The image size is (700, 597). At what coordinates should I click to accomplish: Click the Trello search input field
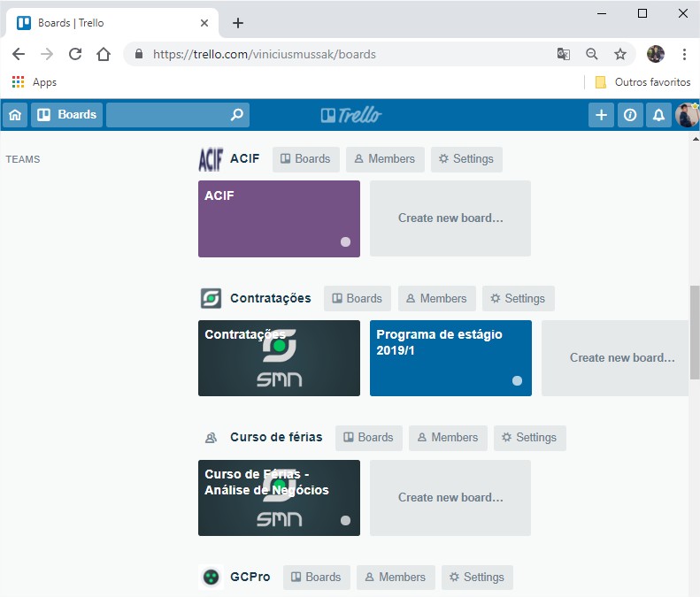[x=168, y=115]
